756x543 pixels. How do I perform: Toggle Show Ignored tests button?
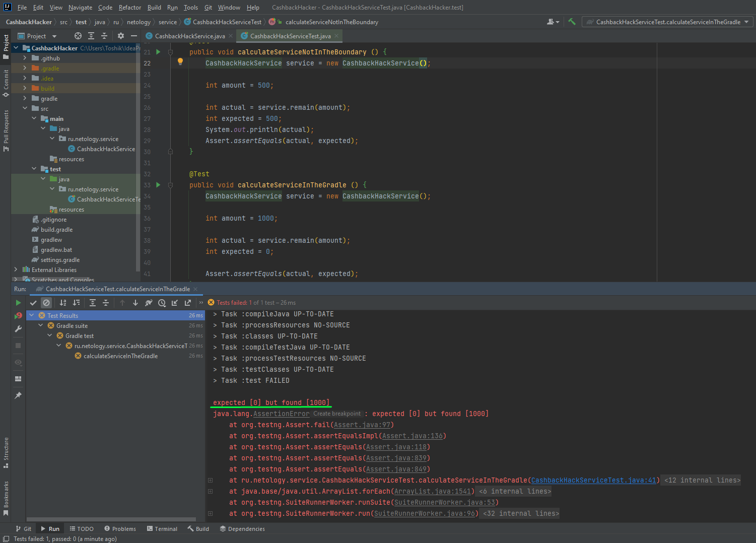tap(46, 303)
